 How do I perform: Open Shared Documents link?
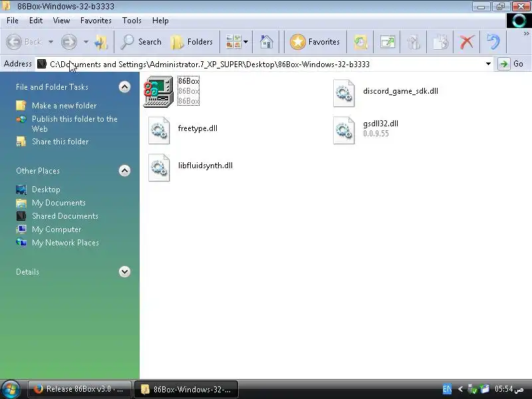(65, 216)
